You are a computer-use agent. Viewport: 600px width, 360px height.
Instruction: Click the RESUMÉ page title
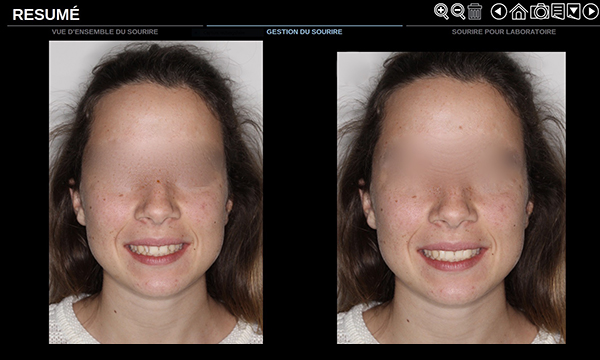point(46,15)
